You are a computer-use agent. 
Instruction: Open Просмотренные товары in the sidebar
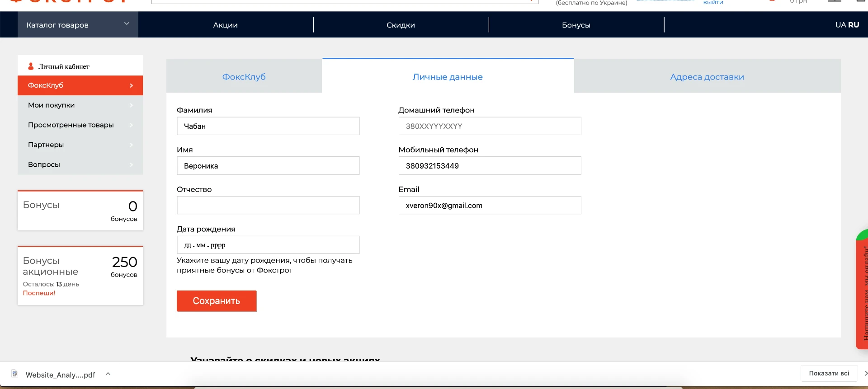tap(80, 125)
